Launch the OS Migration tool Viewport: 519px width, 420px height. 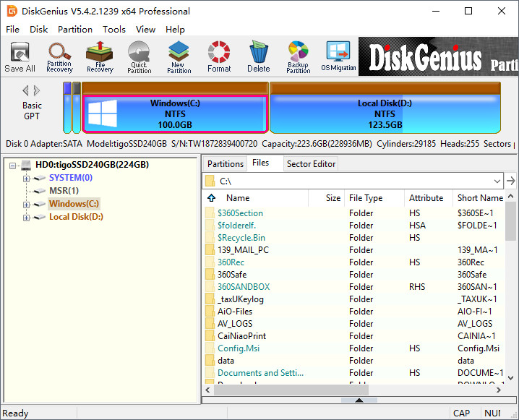click(x=338, y=57)
